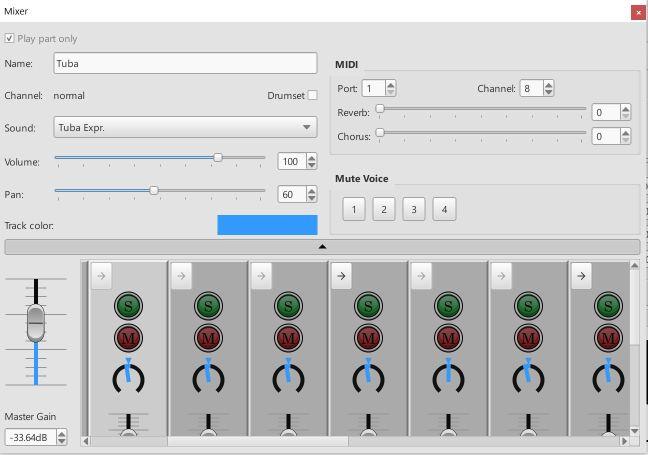Solo the seventh channel strip
The image size is (648, 455).
click(608, 306)
